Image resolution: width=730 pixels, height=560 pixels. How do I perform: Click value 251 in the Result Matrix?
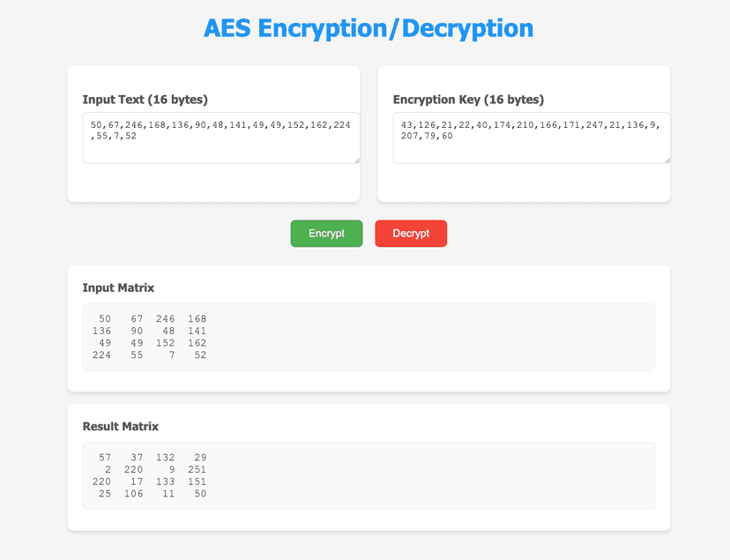[196, 469]
